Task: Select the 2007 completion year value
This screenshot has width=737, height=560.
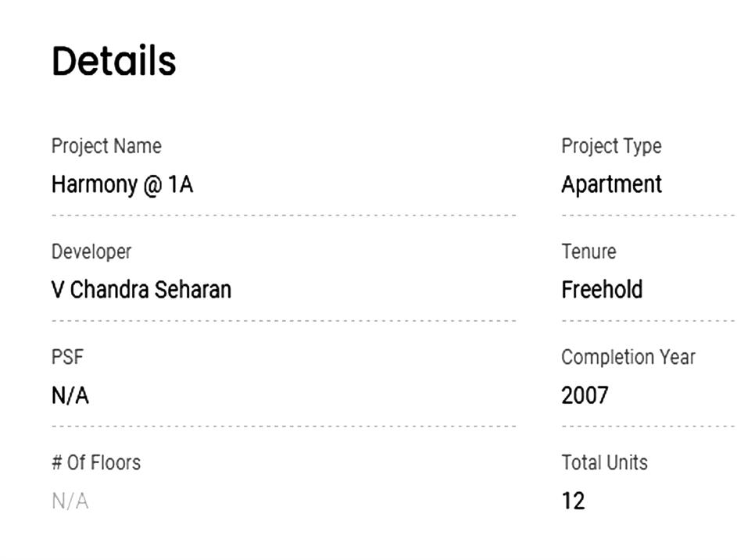Action: 585,395
